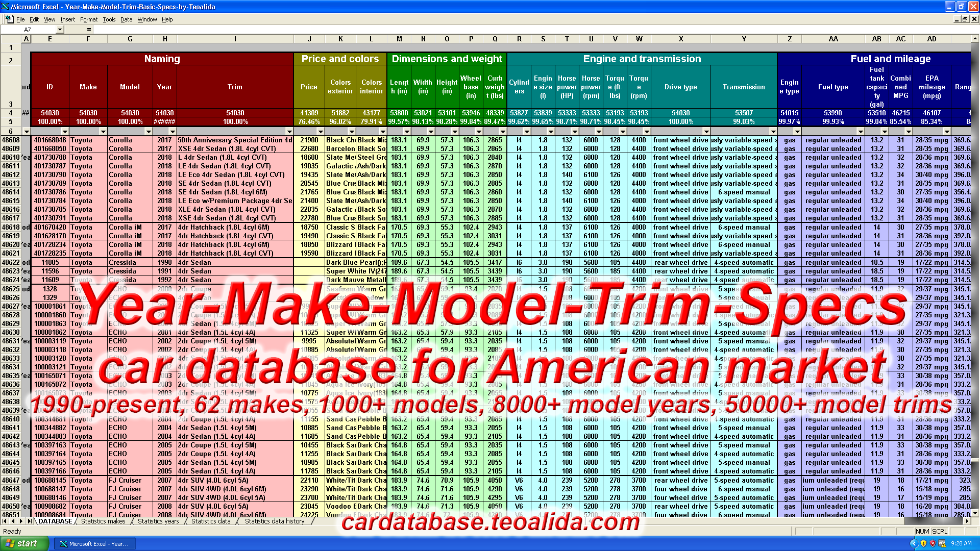The image size is (980, 551).
Task: Select the View menu item
Action: [51, 19]
